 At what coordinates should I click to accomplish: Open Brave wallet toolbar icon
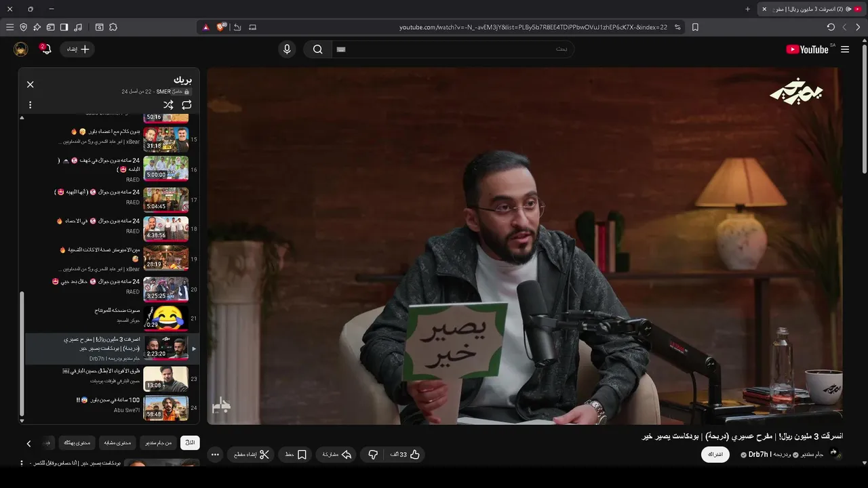50,27
